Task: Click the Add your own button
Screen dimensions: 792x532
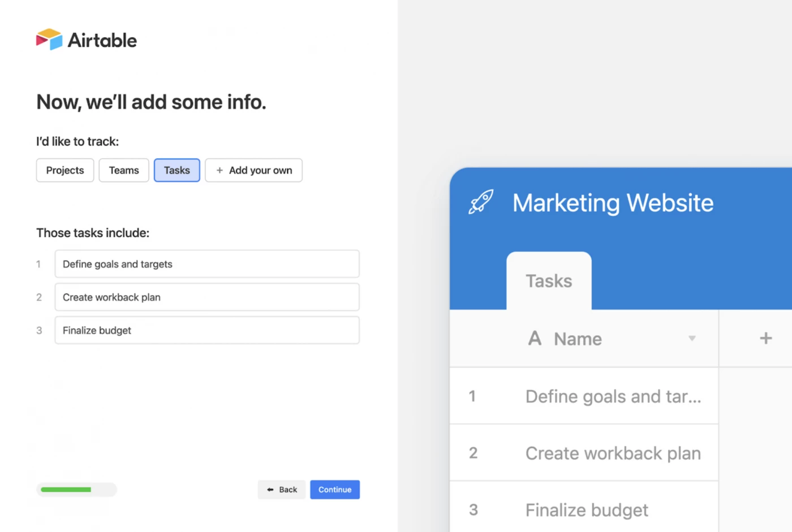Action: [x=253, y=170]
